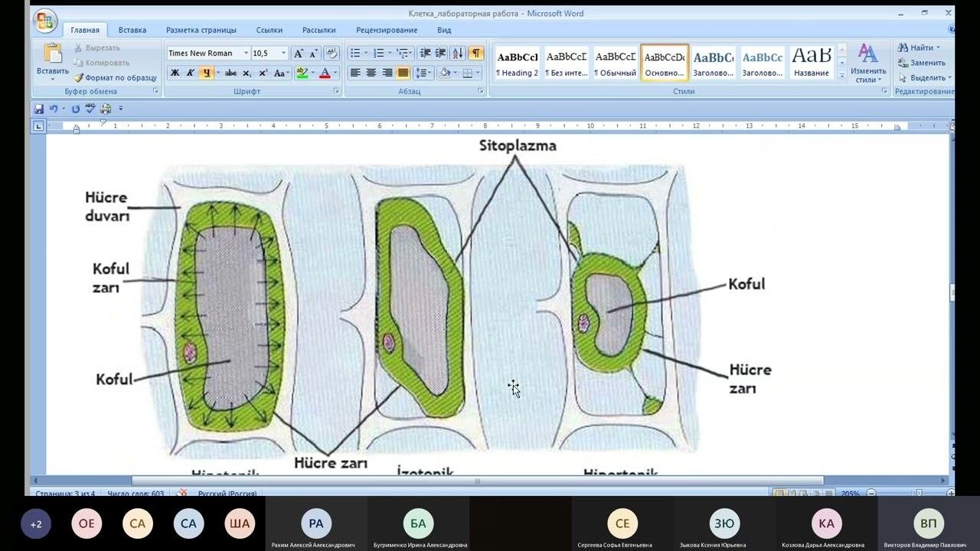Align text to the right
This screenshot has width=980, height=551.
387,73
